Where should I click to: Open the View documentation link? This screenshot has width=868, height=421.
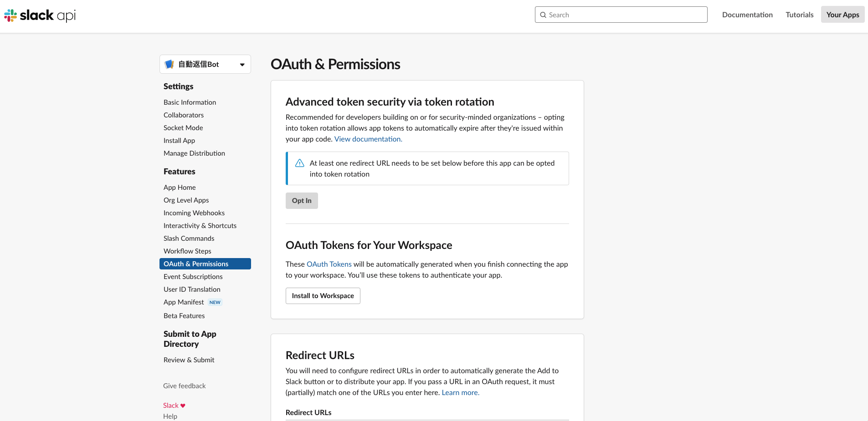(x=367, y=139)
